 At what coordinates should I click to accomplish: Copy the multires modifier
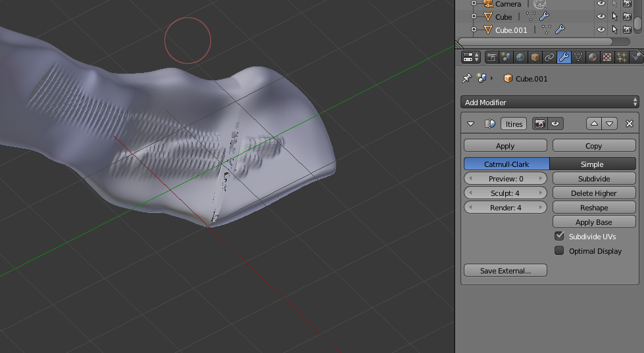594,146
